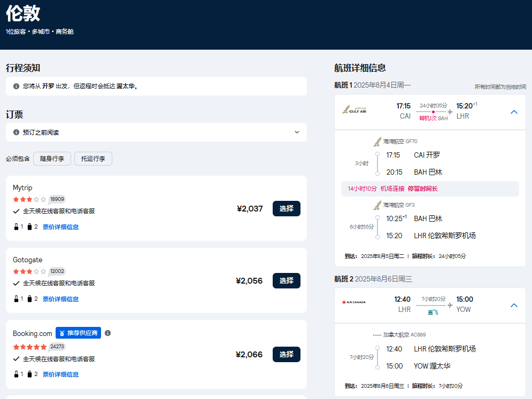Viewport: 532px width, 399px height.
Task: Click the 所有时间都为当地时间 note
Action: (500, 87)
